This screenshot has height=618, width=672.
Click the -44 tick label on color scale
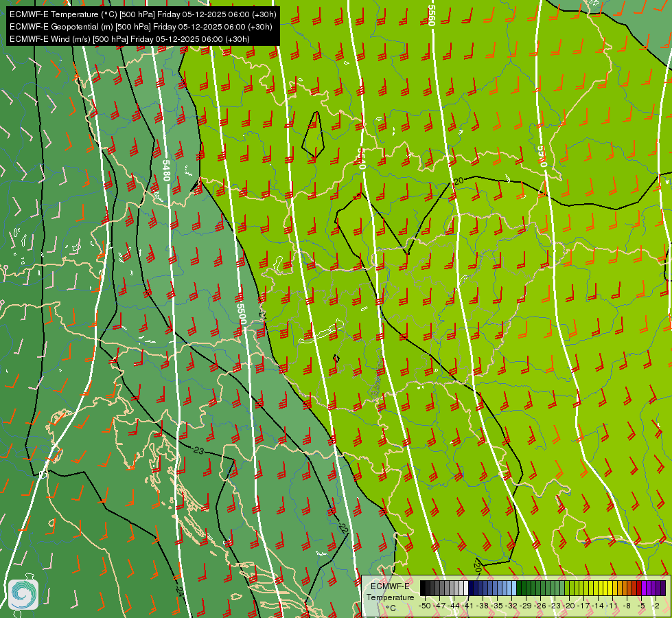click(454, 606)
